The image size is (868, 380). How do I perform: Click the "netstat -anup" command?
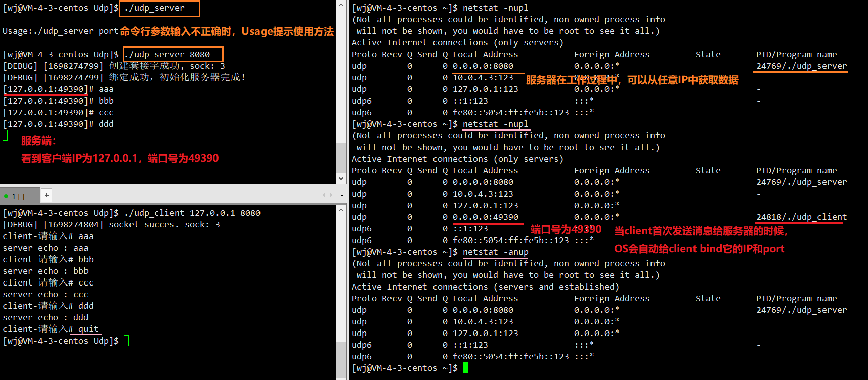pos(495,252)
